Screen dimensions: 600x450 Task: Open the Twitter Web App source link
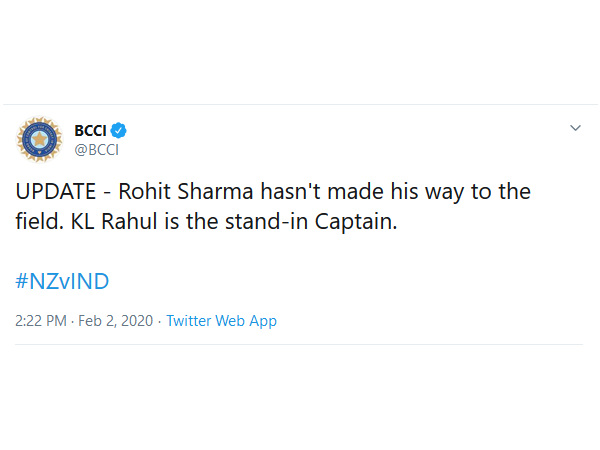[x=221, y=321]
